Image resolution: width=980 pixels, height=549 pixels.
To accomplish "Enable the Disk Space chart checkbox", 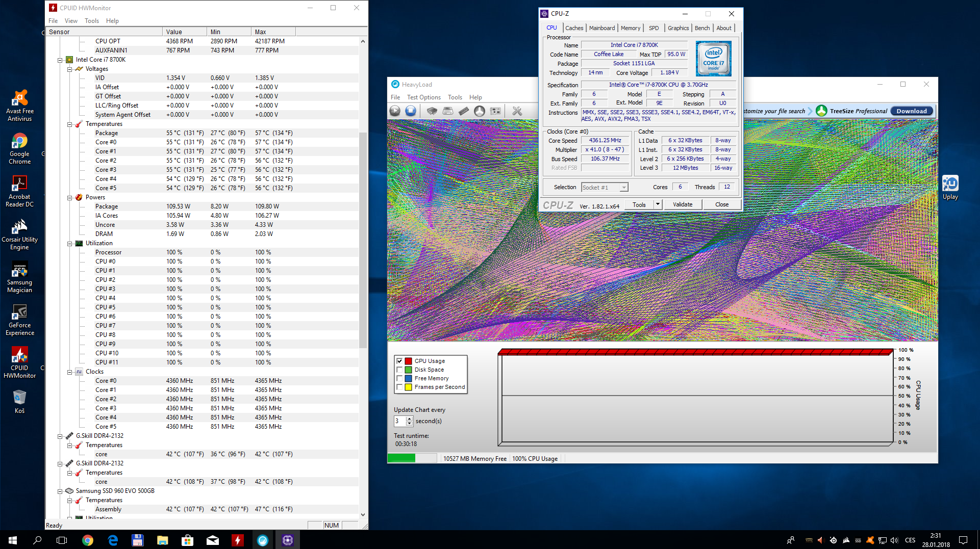I will [x=399, y=370].
